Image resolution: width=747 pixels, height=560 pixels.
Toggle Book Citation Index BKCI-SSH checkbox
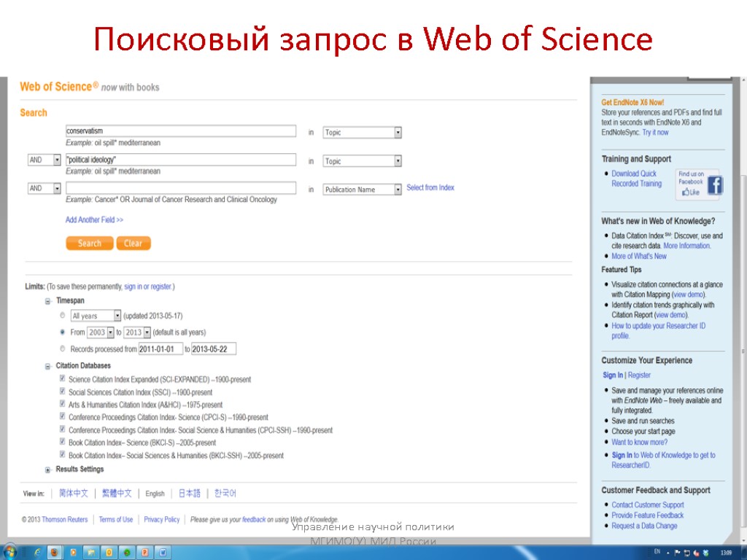click(63, 454)
